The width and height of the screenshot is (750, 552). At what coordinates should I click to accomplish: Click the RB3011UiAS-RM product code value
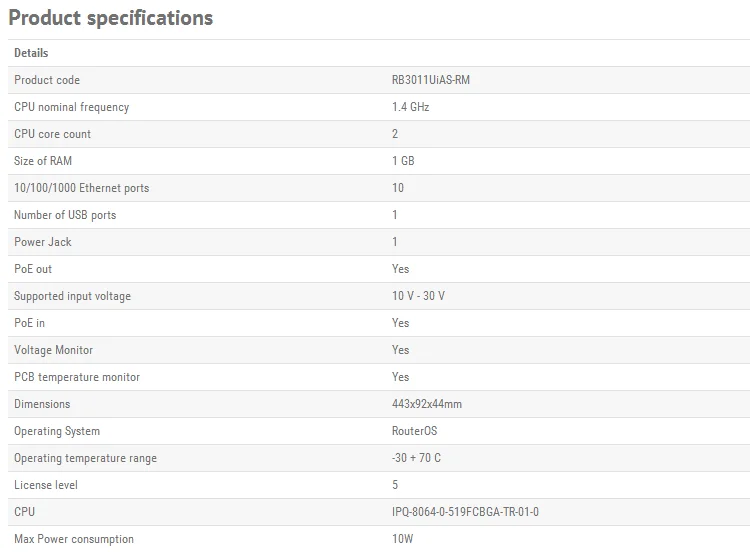point(430,80)
